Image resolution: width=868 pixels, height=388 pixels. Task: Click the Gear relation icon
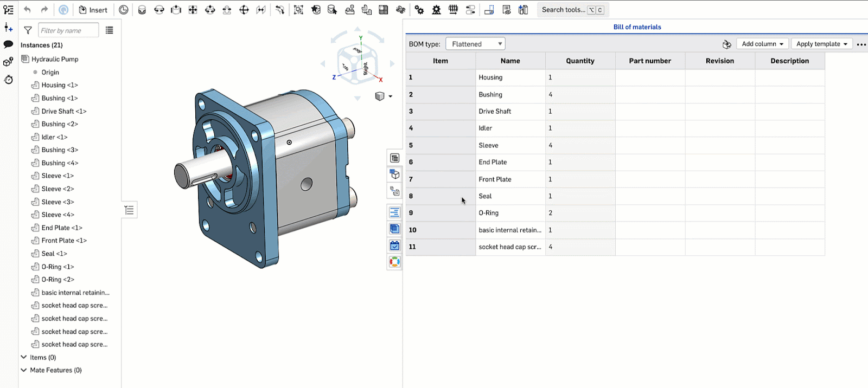(419, 10)
